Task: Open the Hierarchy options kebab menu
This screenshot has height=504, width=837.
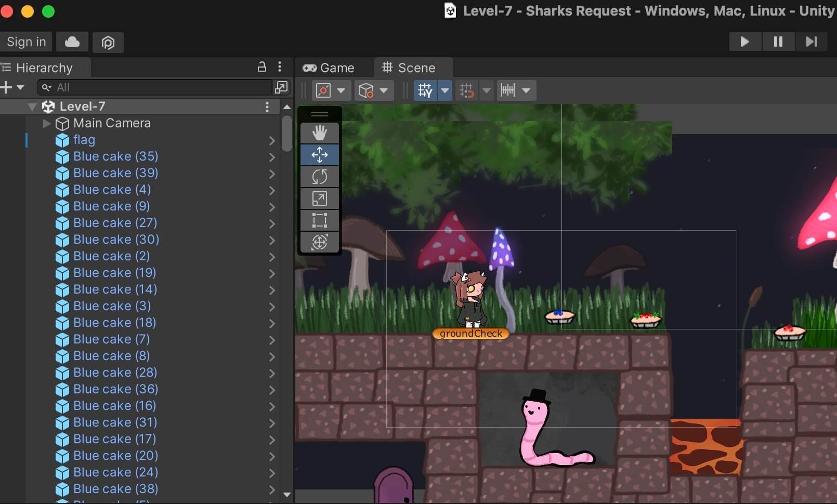Action: point(281,67)
